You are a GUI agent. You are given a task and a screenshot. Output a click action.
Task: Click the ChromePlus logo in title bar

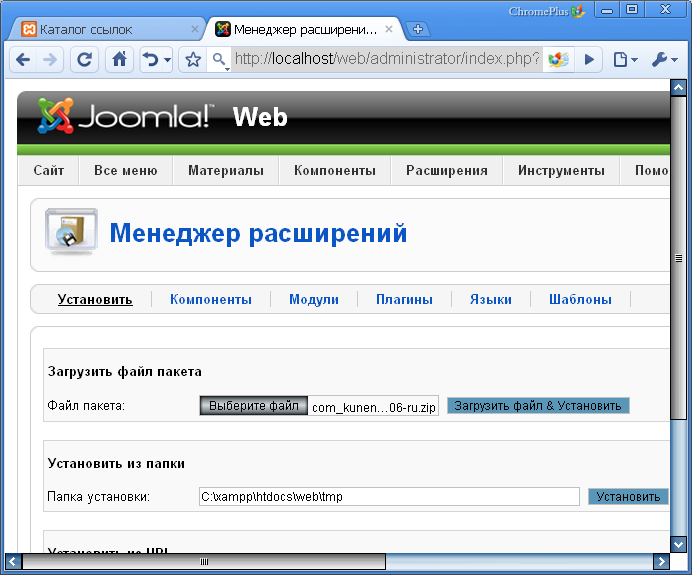tap(546, 11)
